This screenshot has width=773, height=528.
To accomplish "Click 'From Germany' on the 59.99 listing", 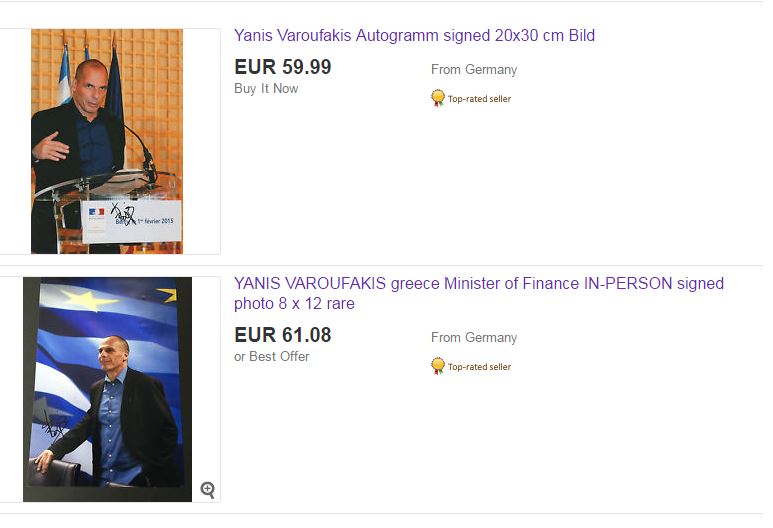I will 474,70.
